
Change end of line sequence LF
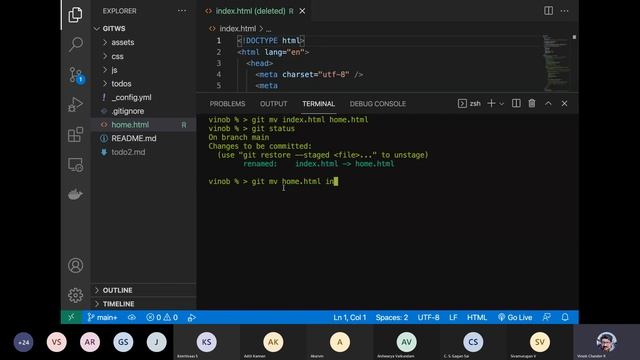click(x=453, y=317)
